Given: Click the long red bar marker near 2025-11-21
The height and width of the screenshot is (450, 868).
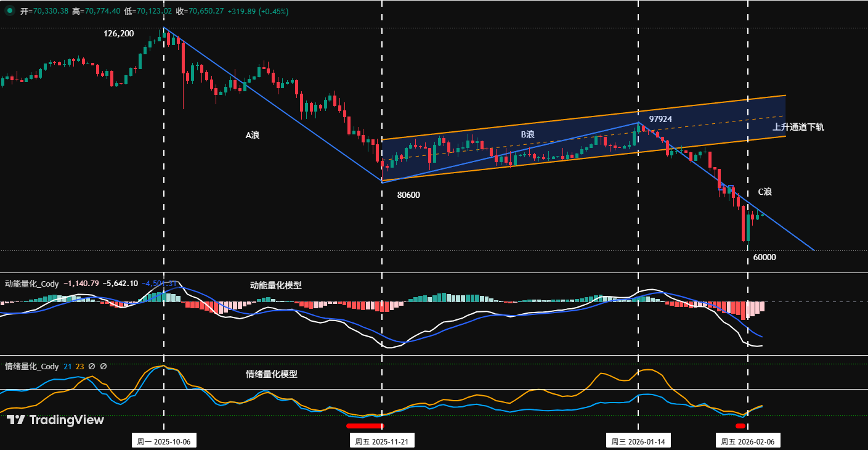Looking at the screenshot, I should tap(364, 425).
